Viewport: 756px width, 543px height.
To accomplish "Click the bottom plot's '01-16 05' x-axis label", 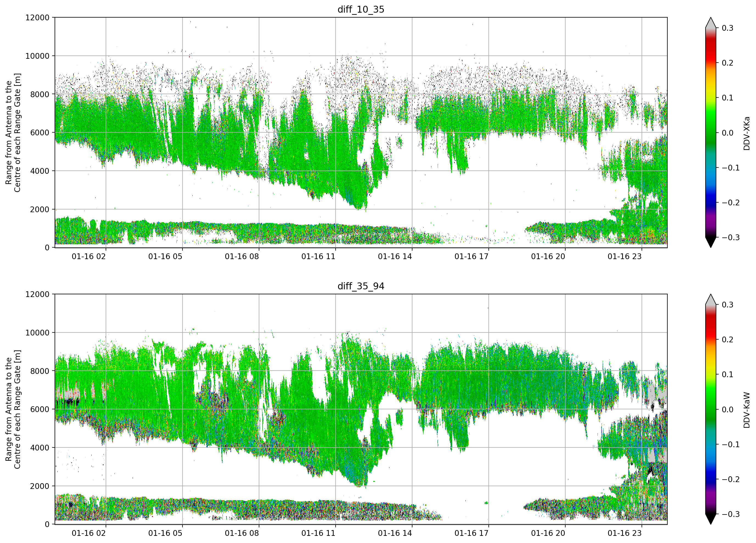I will pos(165,533).
